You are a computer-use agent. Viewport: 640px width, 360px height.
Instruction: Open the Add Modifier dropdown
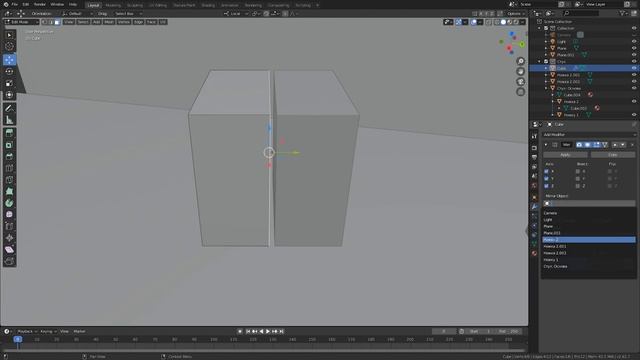tap(589, 134)
